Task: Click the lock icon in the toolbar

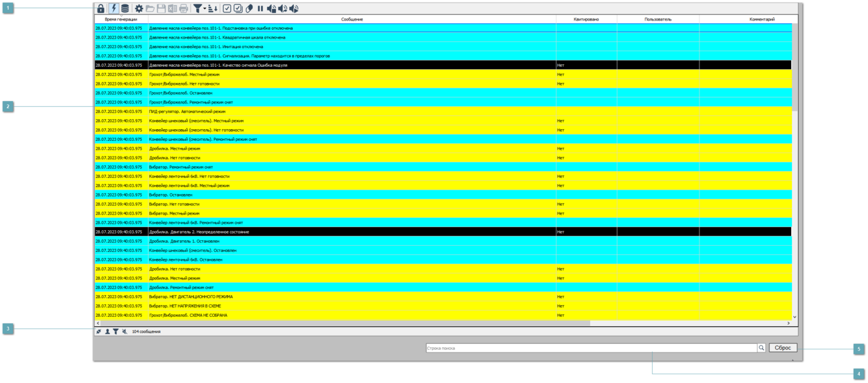Action: tap(101, 9)
